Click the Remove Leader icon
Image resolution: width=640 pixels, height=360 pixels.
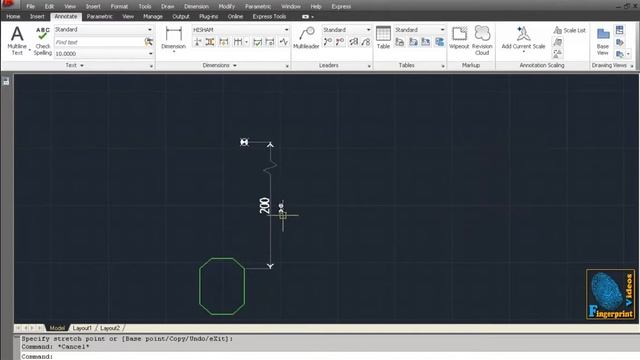(x=340, y=42)
